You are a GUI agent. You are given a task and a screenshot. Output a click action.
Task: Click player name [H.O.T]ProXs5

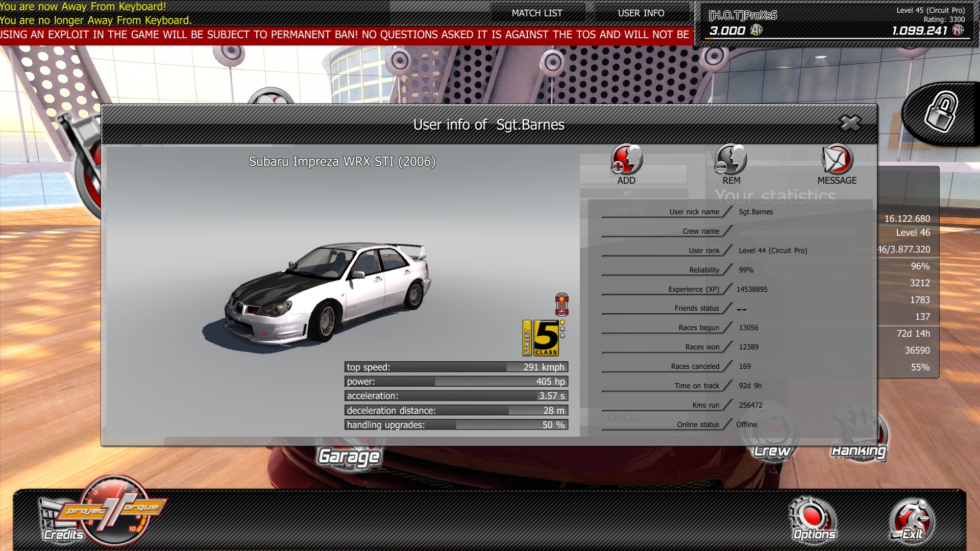coord(743,15)
